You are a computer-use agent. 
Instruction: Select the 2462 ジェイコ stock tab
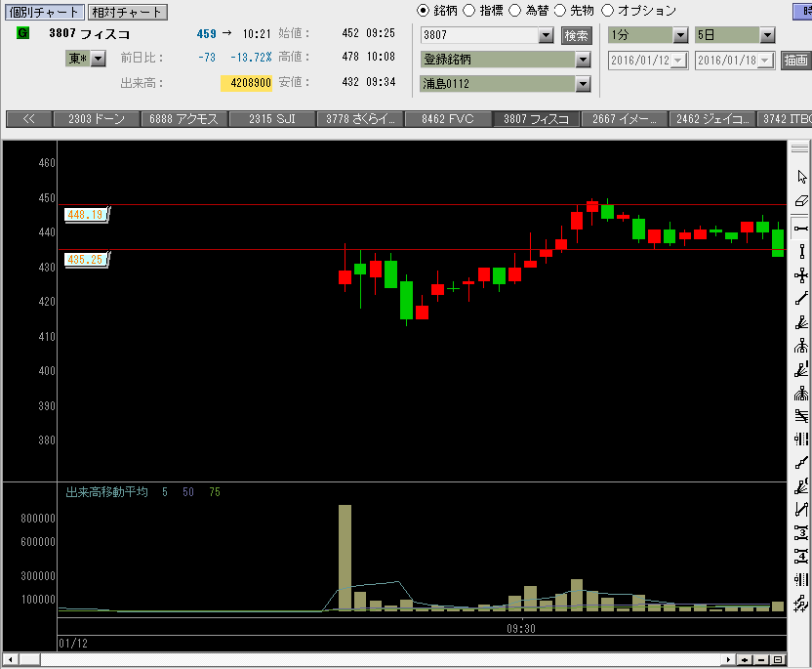pyautogui.click(x=712, y=119)
